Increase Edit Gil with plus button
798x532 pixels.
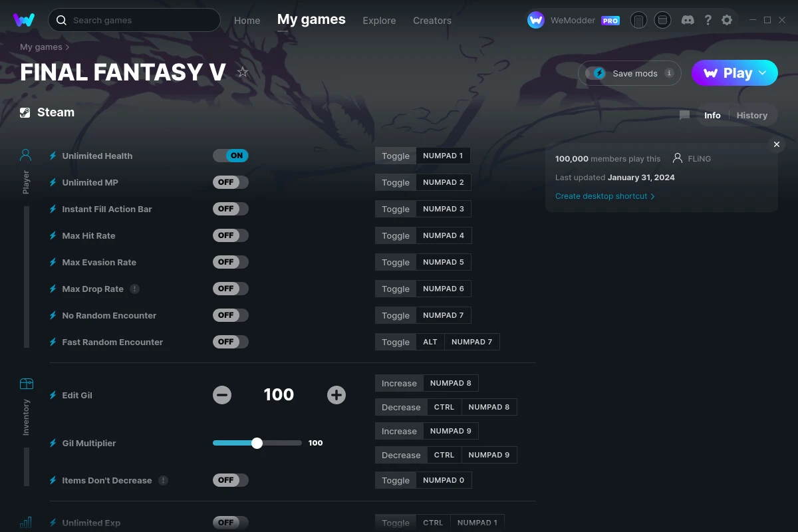336,395
